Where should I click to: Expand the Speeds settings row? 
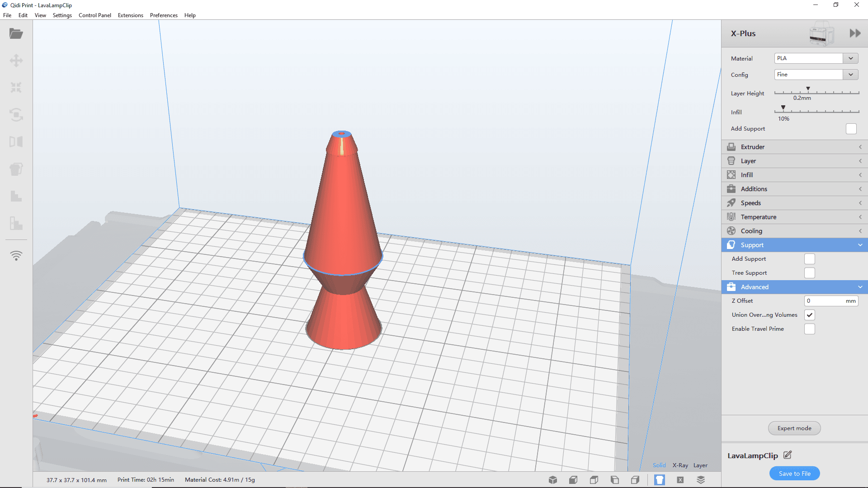(794, 203)
